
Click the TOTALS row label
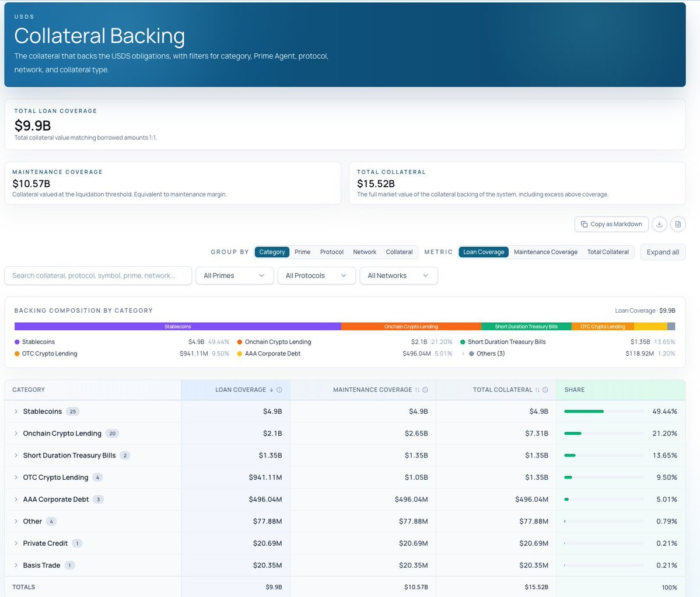pos(24,587)
